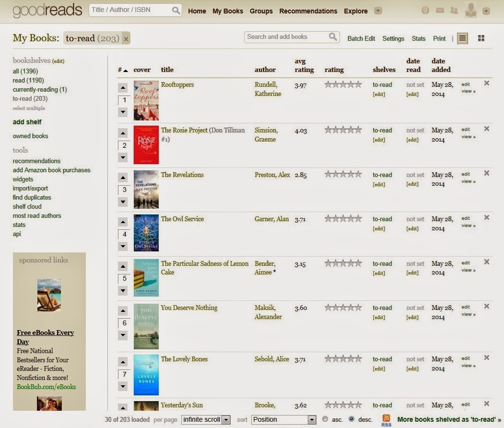Select ascending sort order
Viewport: 504px width, 428px height.
click(325, 419)
